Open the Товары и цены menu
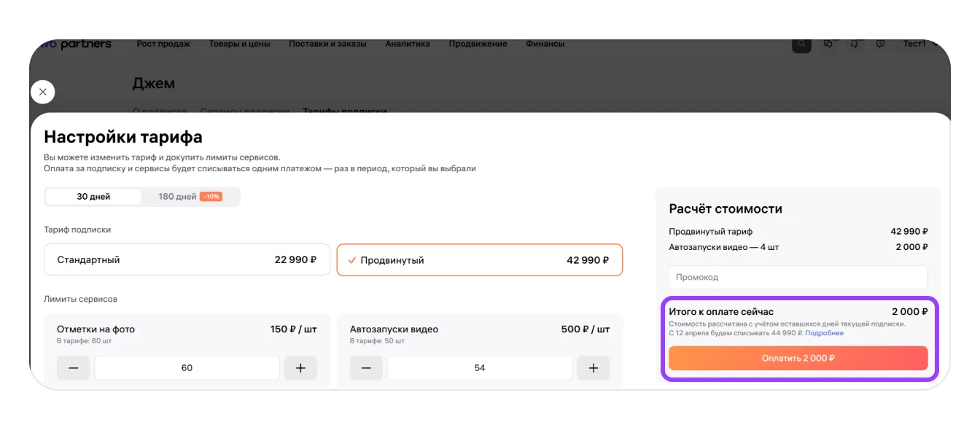 (x=239, y=44)
